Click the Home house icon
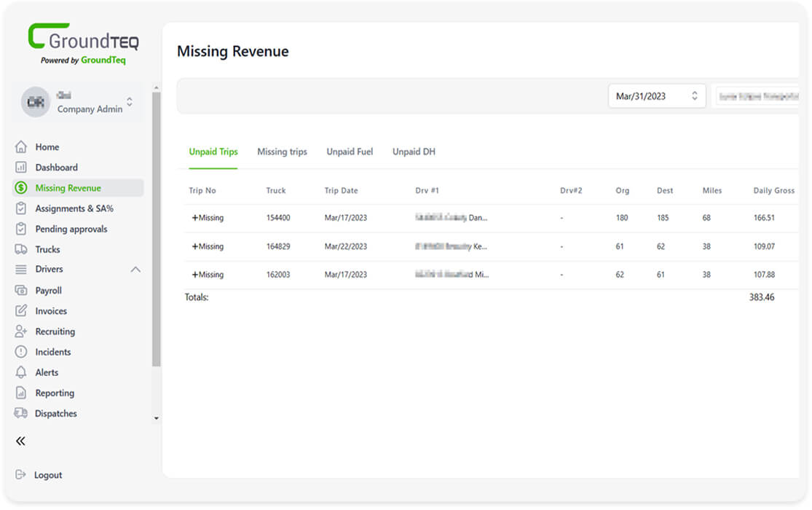This screenshot has width=812, height=510. [x=20, y=147]
